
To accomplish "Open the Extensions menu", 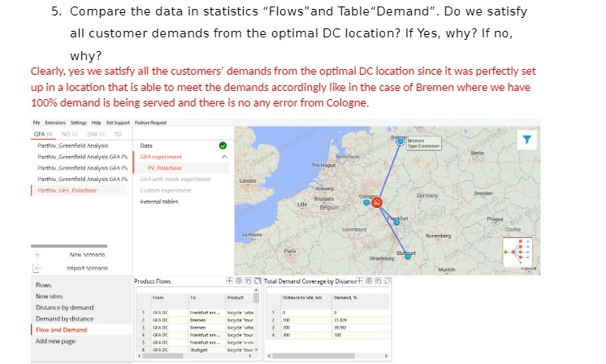I will 55,123.
